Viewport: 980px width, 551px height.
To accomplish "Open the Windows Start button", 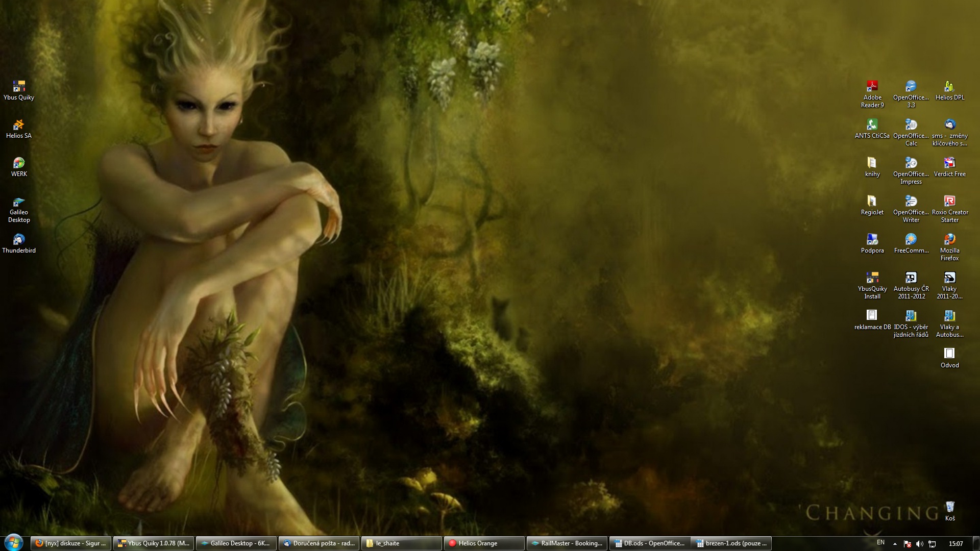I will [13, 542].
